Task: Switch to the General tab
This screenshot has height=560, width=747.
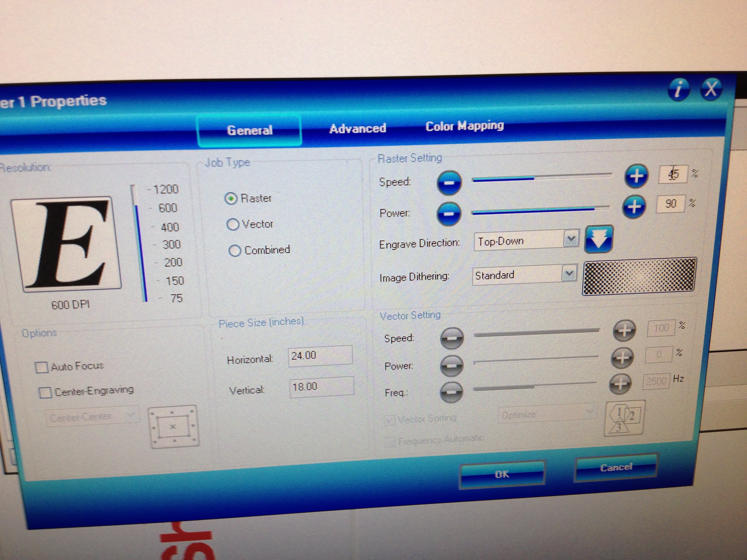Action: (249, 130)
